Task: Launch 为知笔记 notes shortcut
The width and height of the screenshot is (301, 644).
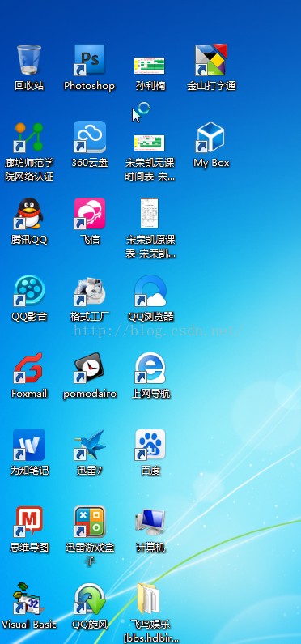Action: click(x=29, y=445)
